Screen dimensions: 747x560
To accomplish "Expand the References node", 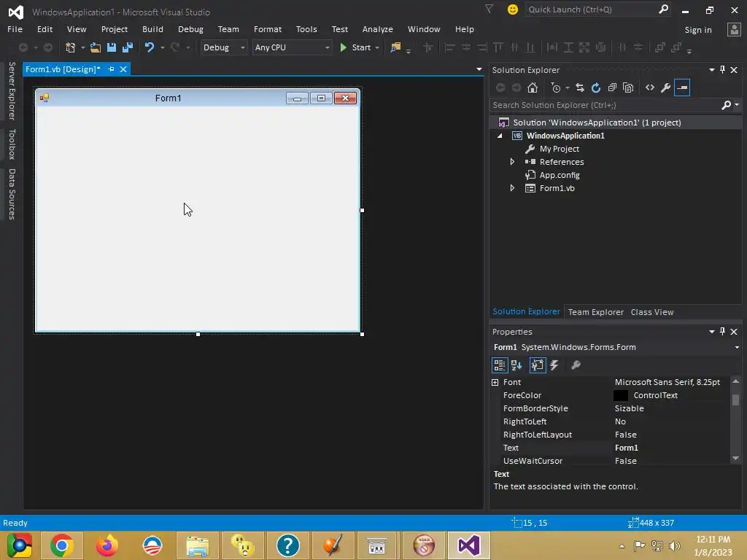I will (512, 162).
